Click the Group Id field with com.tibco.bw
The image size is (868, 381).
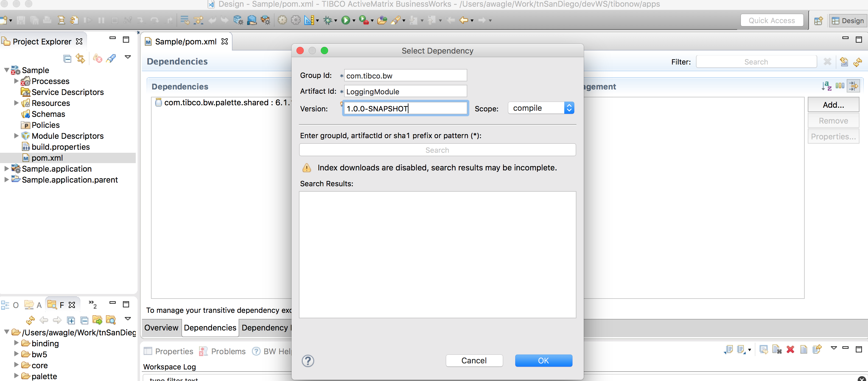click(x=405, y=76)
